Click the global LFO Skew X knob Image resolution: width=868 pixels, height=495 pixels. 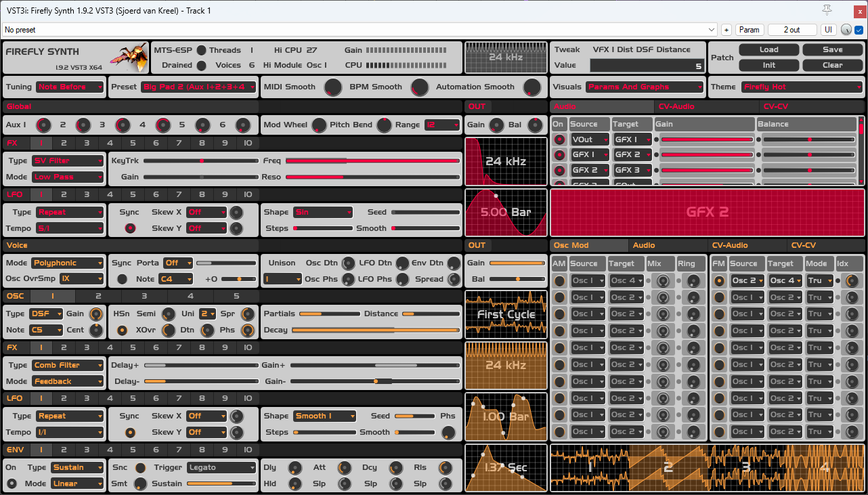236,212
